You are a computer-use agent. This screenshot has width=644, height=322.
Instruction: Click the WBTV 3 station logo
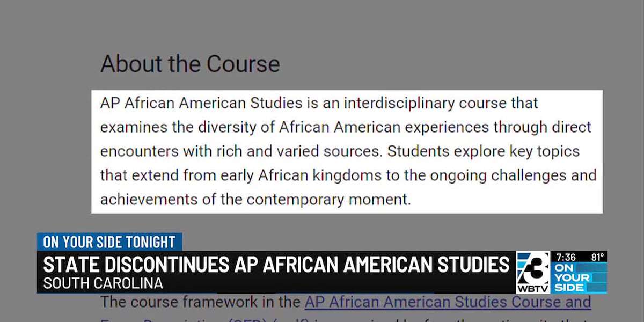click(x=533, y=273)
